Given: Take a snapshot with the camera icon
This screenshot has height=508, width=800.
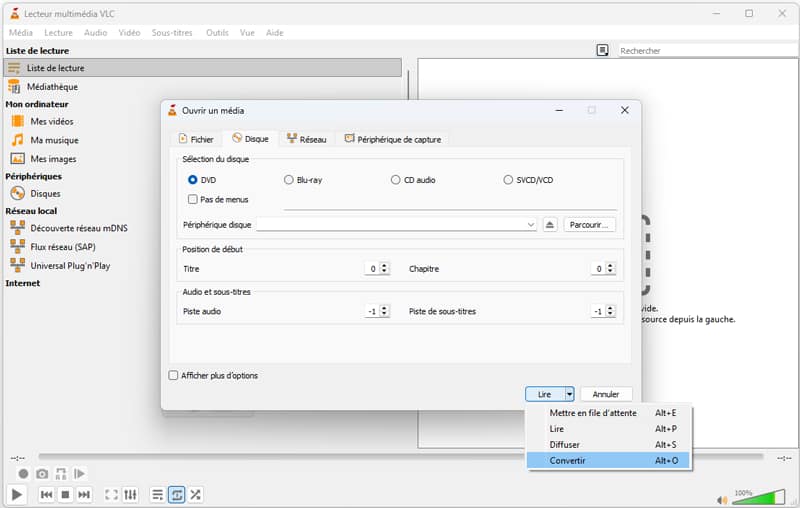Looking at the screenshot, I should pyautogui.click(x=42, y=473).
